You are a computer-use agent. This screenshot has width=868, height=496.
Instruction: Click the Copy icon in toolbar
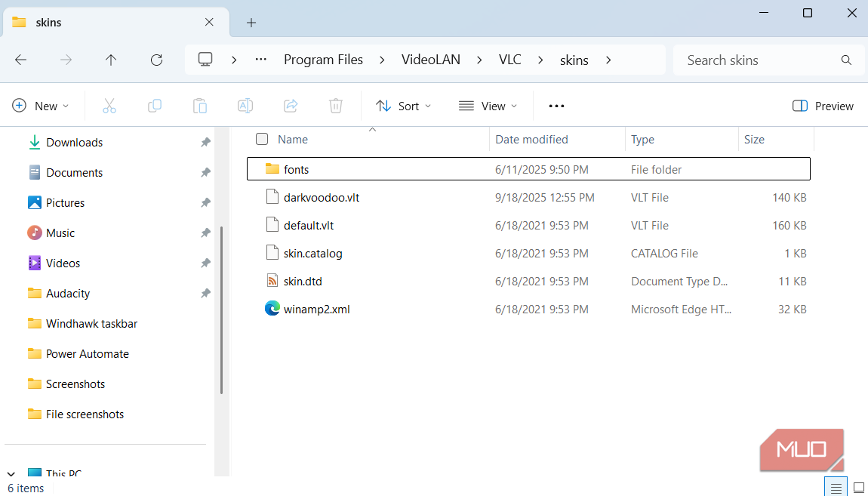click(155, 106)
